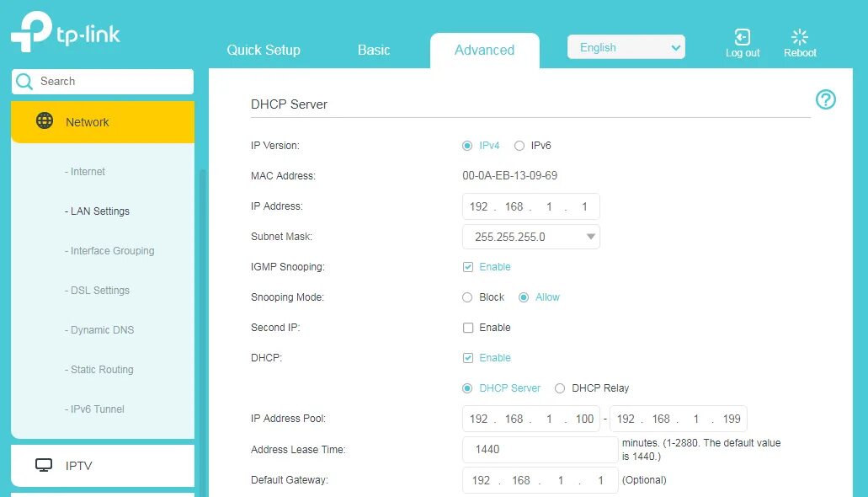The image size is (868, 497).
Task: Open the Network menu section
Action: tap(103, 122)
